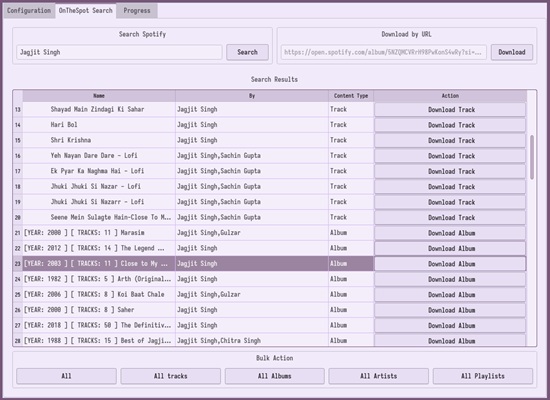Download track Jhuki Jhuki Si Nazarr - Lofi

tap(450, 202)
